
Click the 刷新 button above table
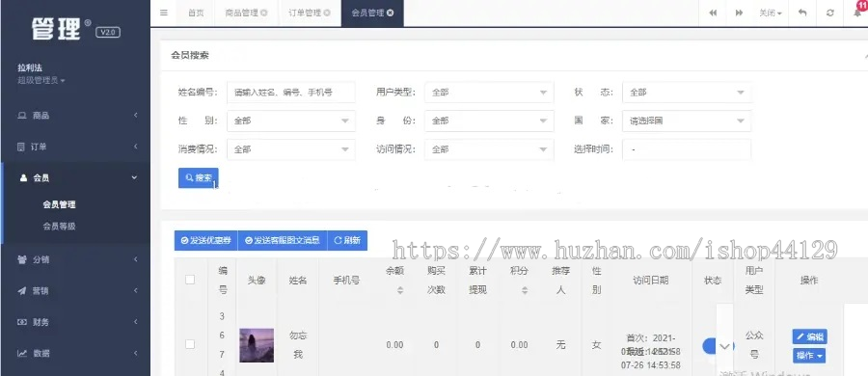pyautogui.click(x=347, y=240)
